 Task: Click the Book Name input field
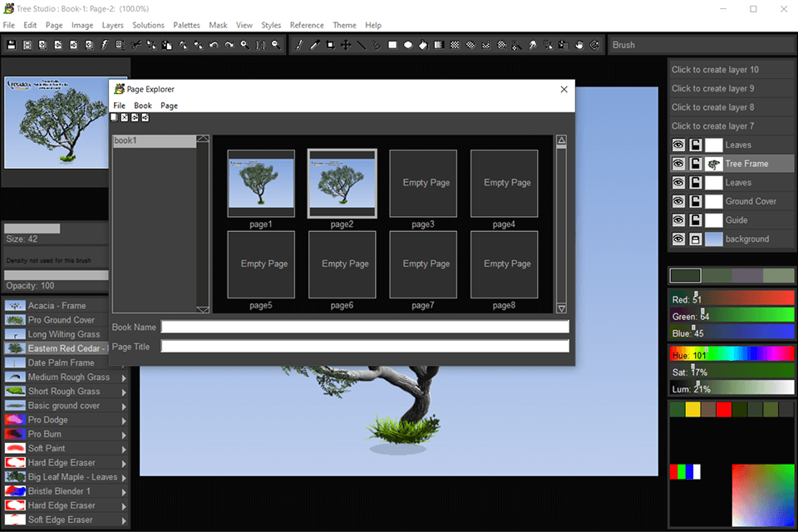[365, 327]
